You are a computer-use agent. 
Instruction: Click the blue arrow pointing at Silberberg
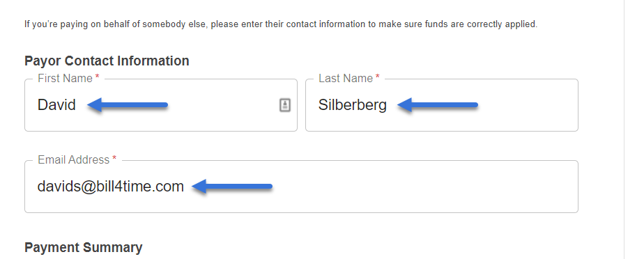(438, 105)
